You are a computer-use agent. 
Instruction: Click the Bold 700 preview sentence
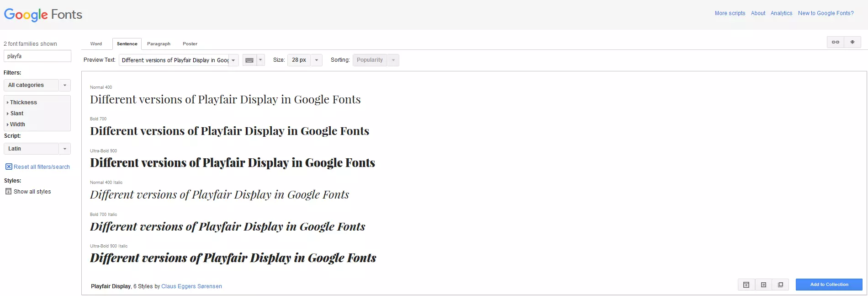229,131
